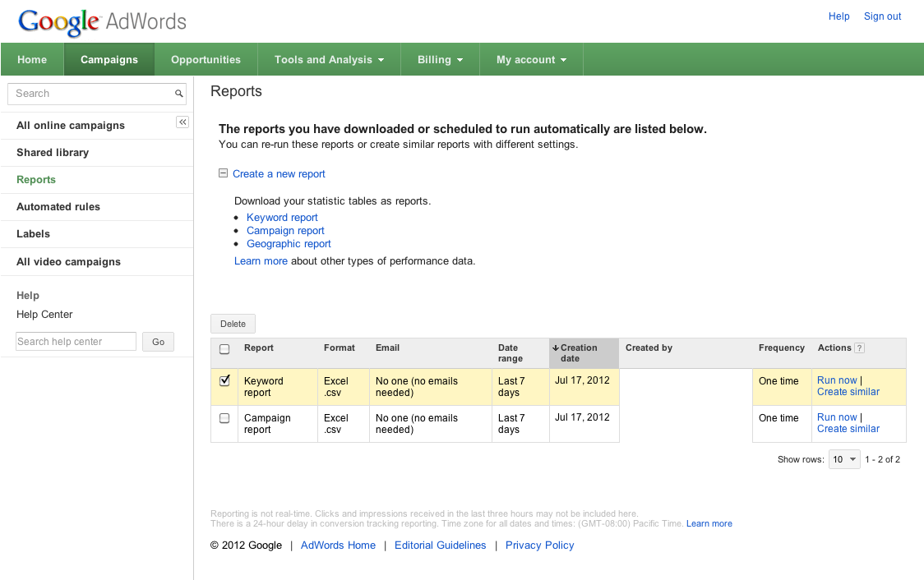
Task: Select All video campaigns
Action: [x=68, y=261]
